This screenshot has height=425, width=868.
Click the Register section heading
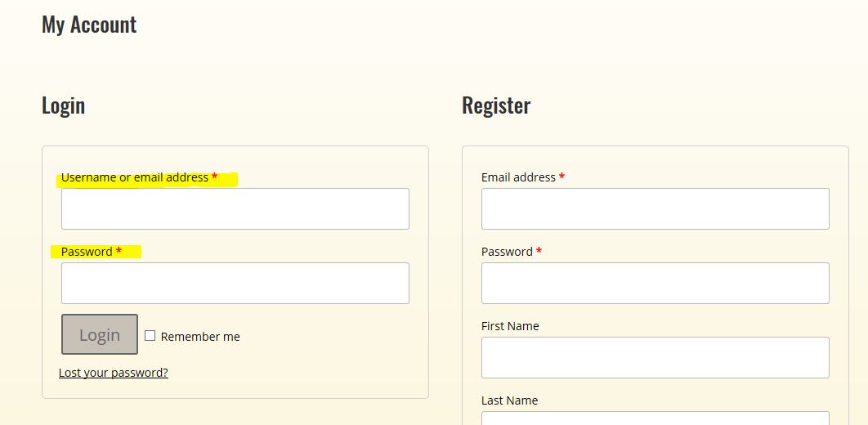496,105
